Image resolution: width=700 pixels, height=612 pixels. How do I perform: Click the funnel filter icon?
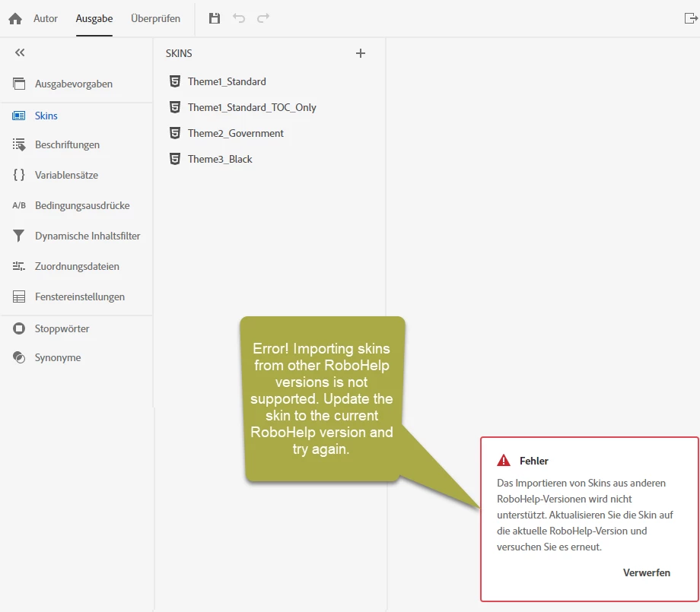pyautogui.click(x=19, y=236)
